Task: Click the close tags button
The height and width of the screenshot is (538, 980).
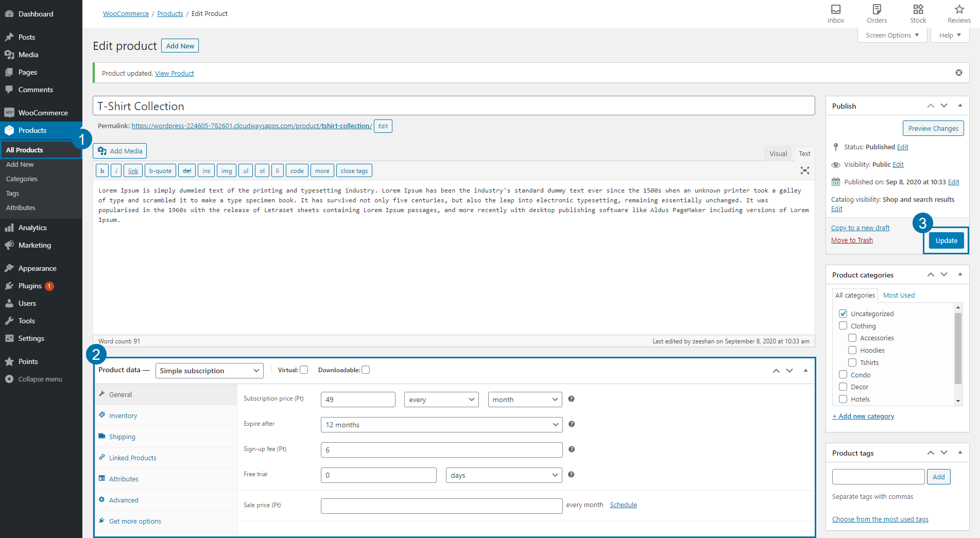Action: pyautogui.click(x=354, y=171)
